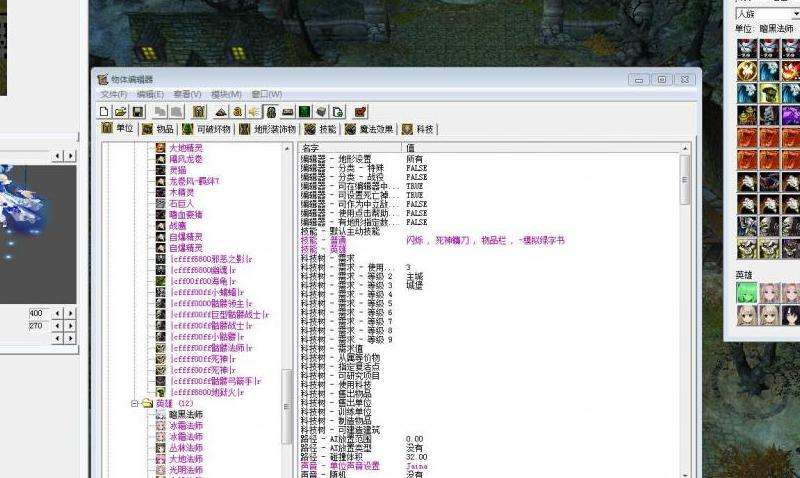
Task: Select 大地法师 in the unit tree
Action: pyautogui.click(x=186, y=459)
